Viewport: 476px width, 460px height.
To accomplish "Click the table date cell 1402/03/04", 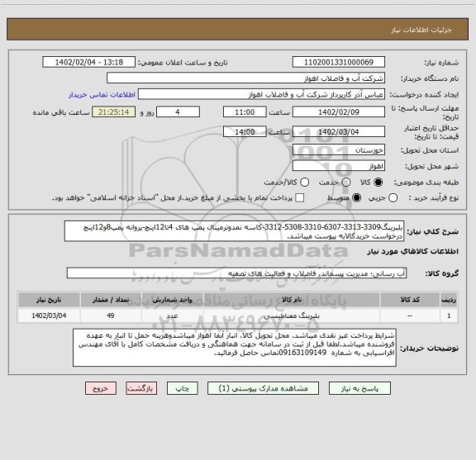I will [49, 315].
